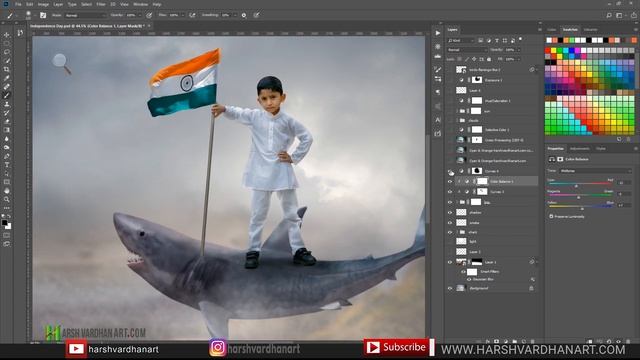
Task: Open the Image menu
Action: 43,4
